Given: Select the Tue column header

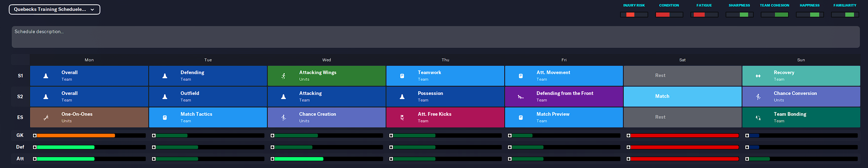Looking at the screenshot, I should pyautogui.click(x=208, y=60).
